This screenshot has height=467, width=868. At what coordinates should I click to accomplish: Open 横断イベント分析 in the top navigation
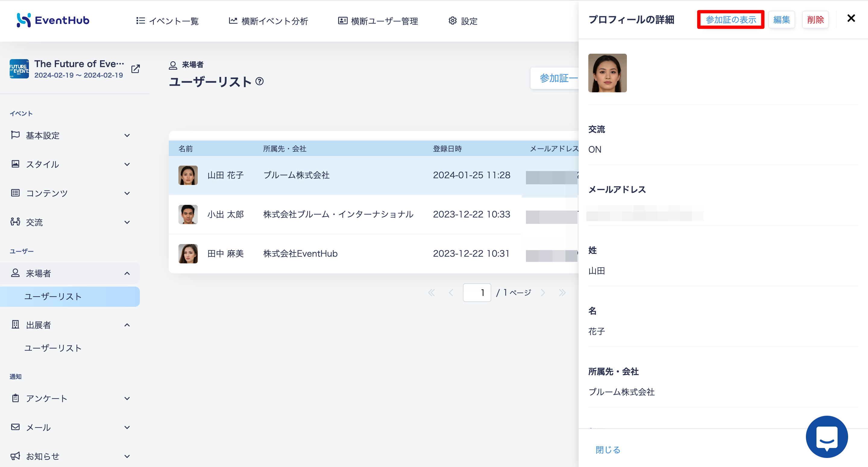[268, 21]
